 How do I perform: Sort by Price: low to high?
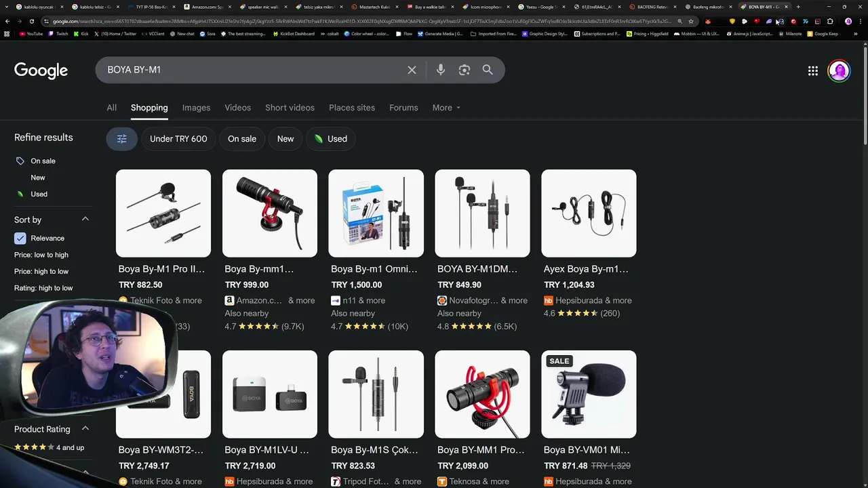[41, 255]
